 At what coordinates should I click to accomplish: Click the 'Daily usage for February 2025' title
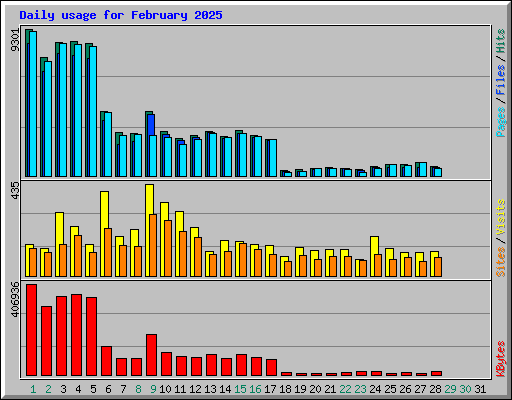121,15
